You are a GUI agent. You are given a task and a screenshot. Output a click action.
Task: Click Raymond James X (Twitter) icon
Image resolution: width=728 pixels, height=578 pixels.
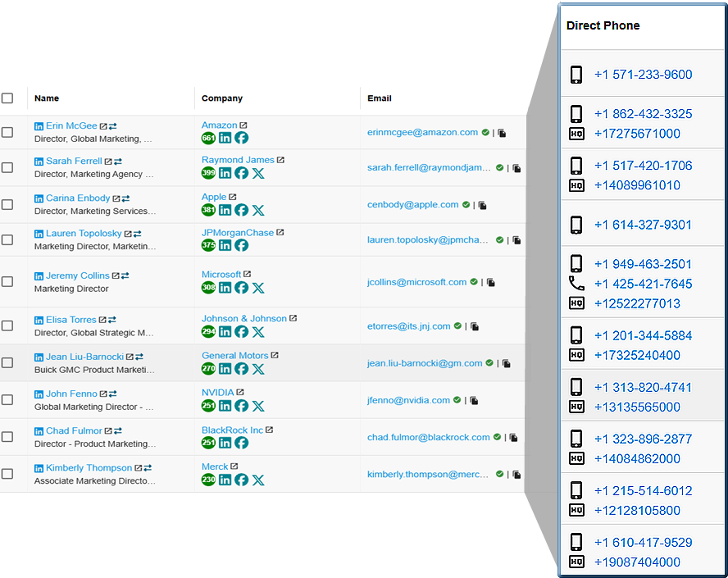[258, 173]
